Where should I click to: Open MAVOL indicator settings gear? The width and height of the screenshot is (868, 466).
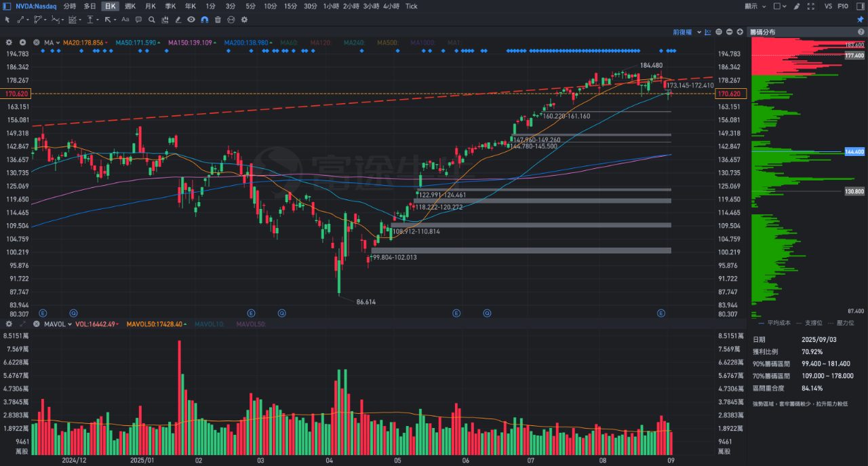pos(9,324)
